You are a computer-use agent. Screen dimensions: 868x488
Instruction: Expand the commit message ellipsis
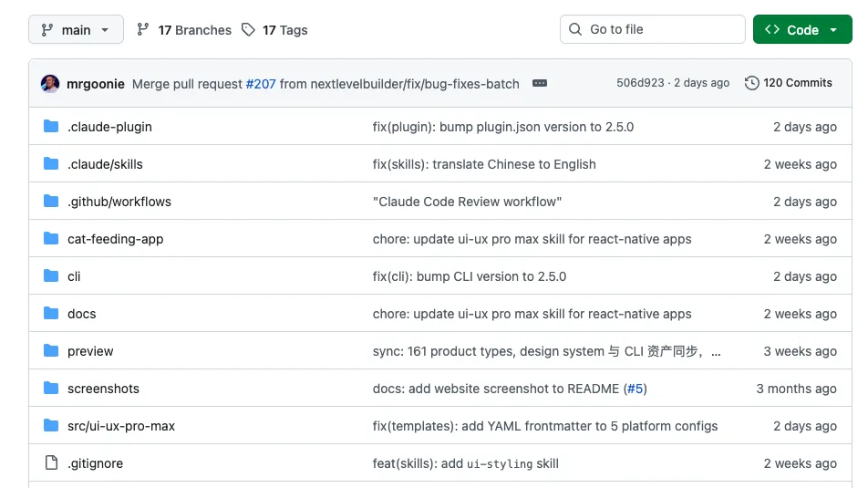[x=540, y=83]
